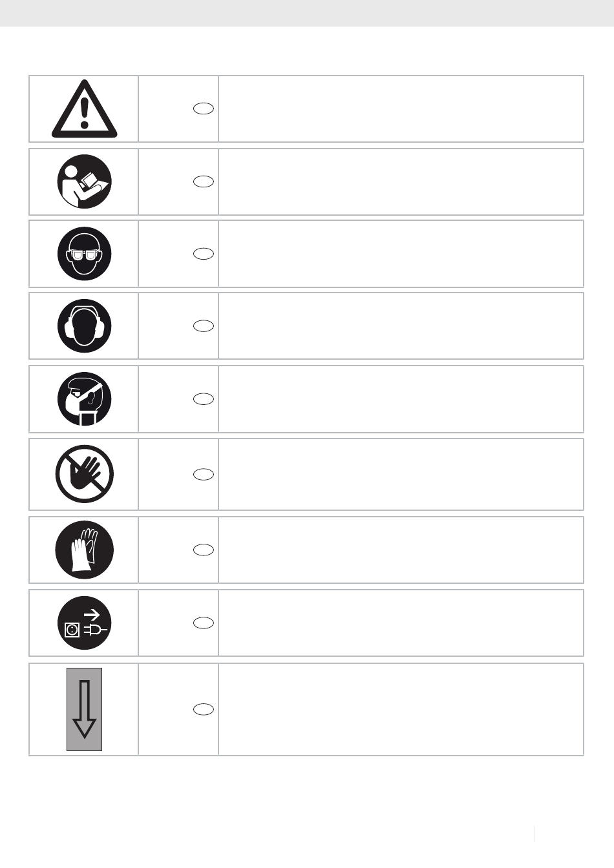This screenshot has height=868, width=614.
Task: Click the read-the-manual icon
Action: pyautogui.click(x=85, y=181)
